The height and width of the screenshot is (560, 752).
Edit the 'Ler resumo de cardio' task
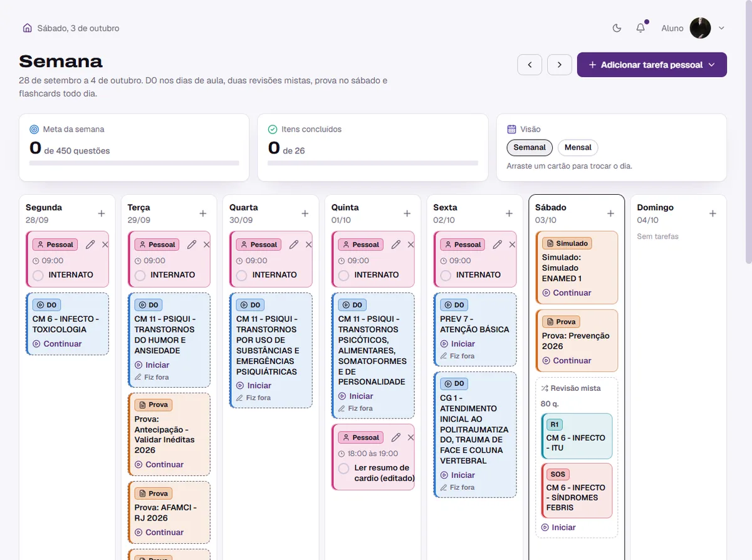point(396,437)
